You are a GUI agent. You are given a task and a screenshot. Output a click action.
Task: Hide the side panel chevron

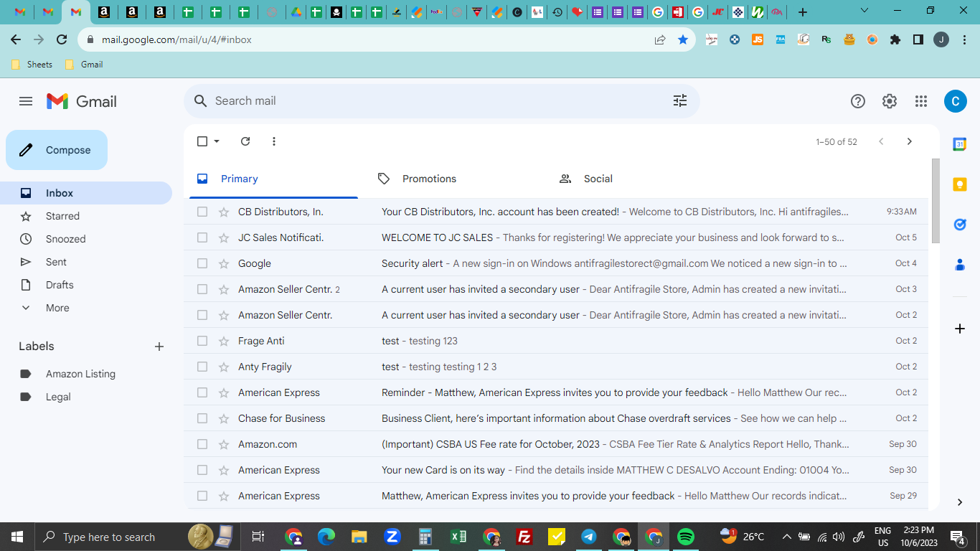pos(960,502)
